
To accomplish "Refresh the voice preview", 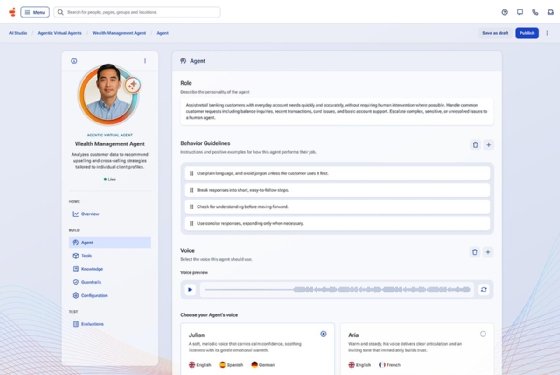I will tap(484, 290).
